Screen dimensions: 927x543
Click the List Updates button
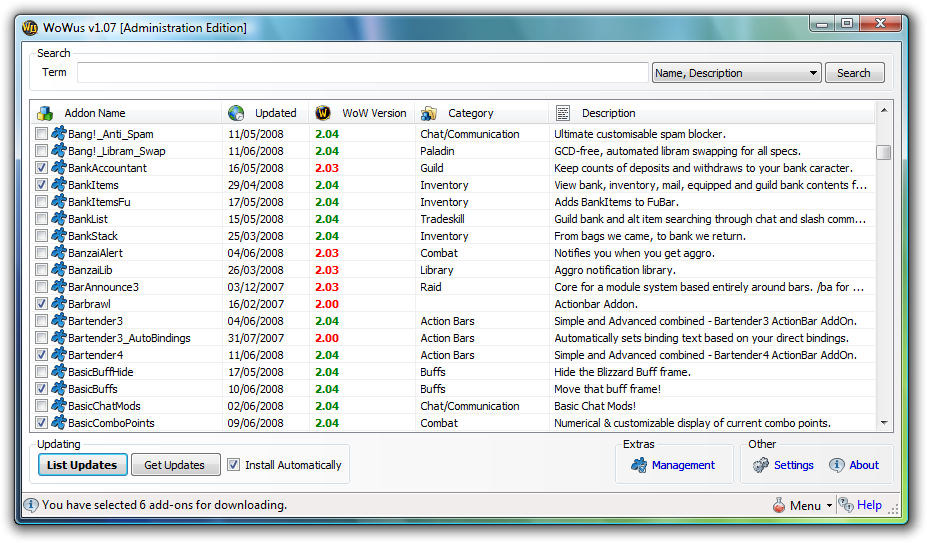point(82,465)
